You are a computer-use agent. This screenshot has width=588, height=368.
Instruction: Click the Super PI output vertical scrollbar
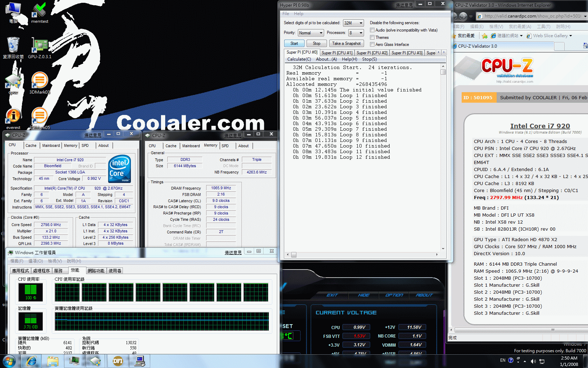[x=443, y=157]
